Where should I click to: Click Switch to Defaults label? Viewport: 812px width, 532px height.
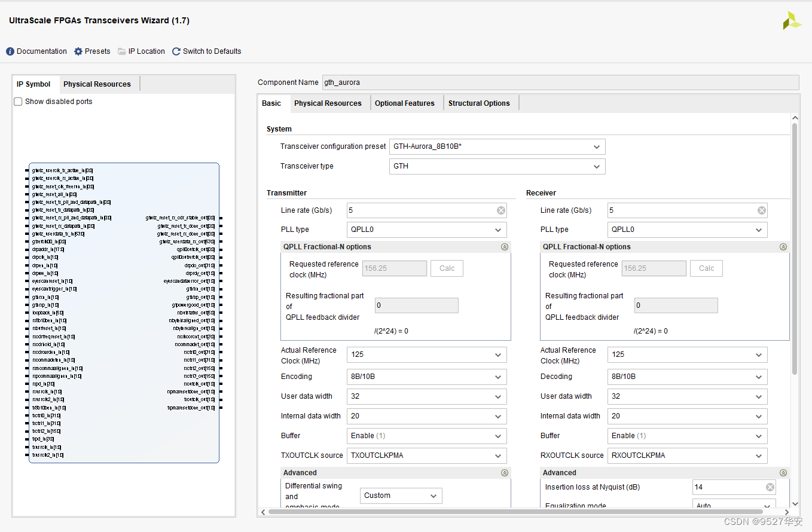pyautogui.click(x=212, y=51)
